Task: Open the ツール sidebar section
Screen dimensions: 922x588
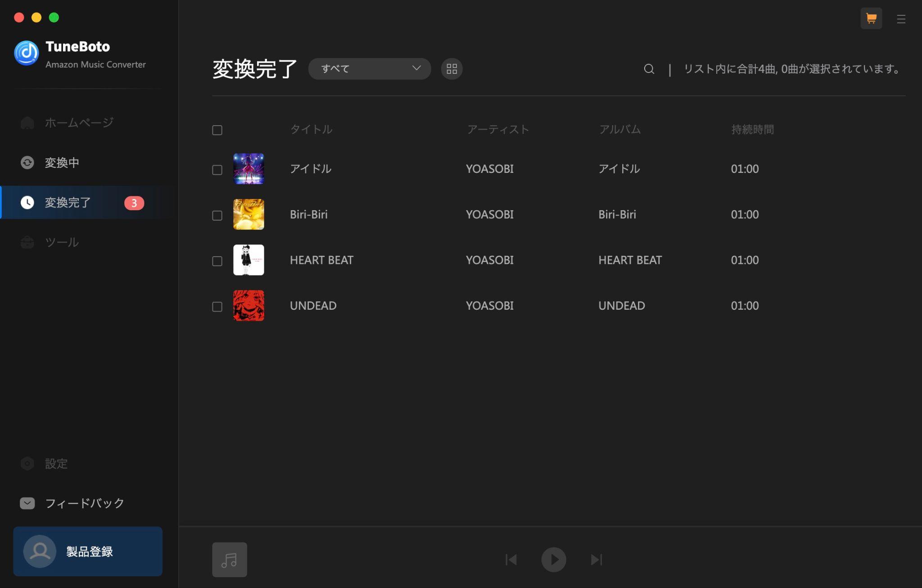Action: click(62, 242)
